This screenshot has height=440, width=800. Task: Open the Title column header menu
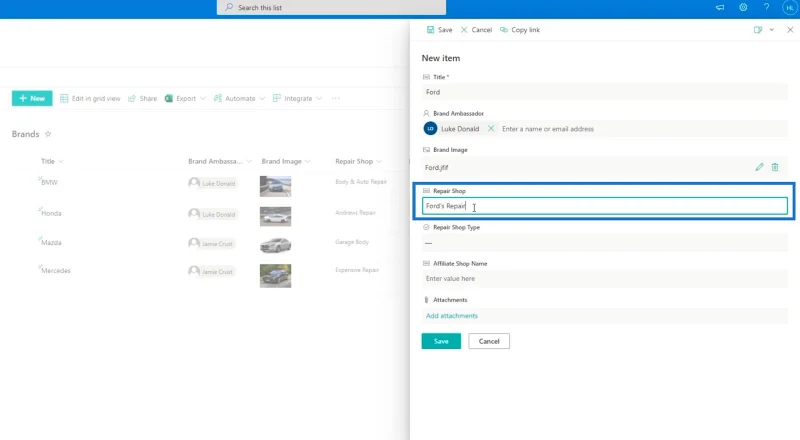pyautogui.click(x=52, y=161)
